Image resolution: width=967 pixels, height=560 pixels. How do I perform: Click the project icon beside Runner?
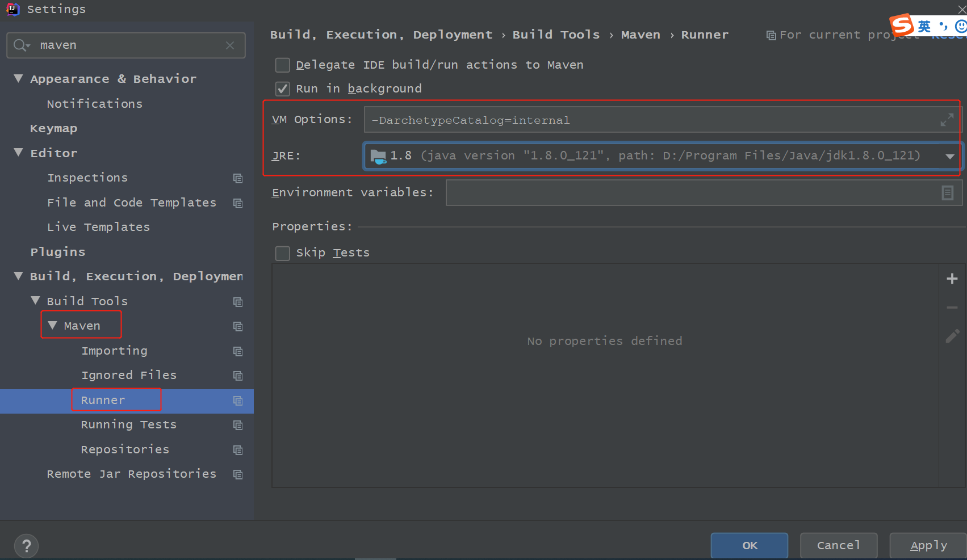[238, 401]
